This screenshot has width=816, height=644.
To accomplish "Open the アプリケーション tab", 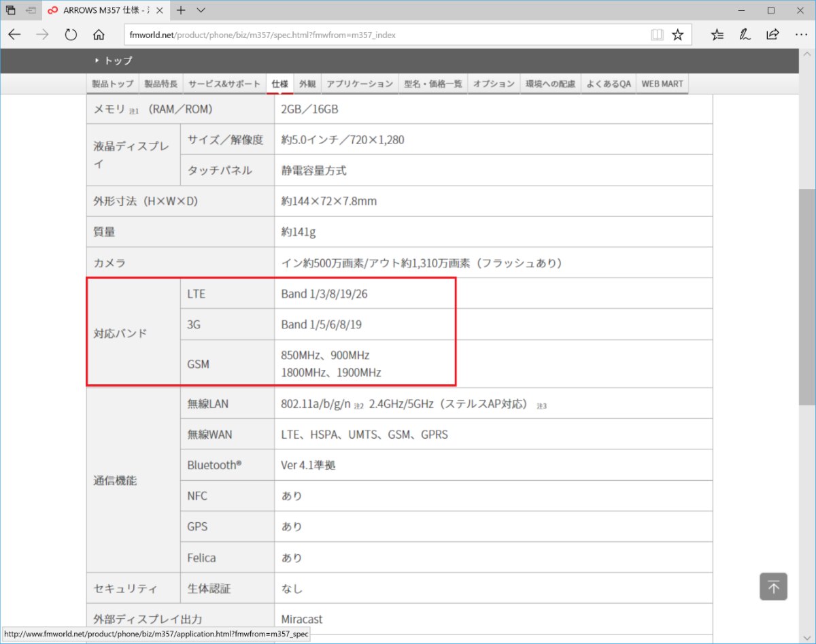I will click(x=360, y=84).
